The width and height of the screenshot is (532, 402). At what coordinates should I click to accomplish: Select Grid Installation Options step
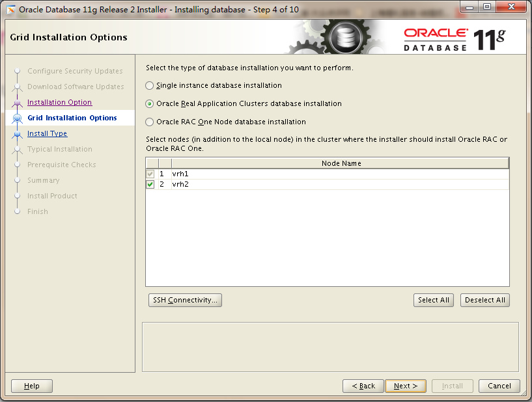pyautogui.click(x=72, y=118)
